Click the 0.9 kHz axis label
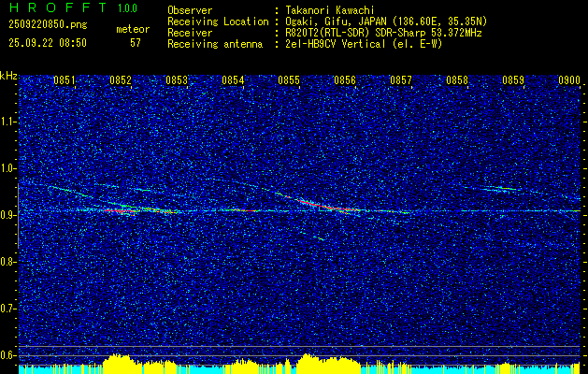Screen dimensions: 588x374 pos(7,215)
